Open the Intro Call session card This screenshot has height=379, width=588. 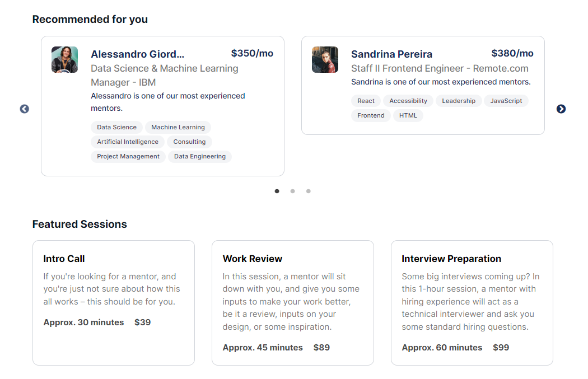click(114, 303)
